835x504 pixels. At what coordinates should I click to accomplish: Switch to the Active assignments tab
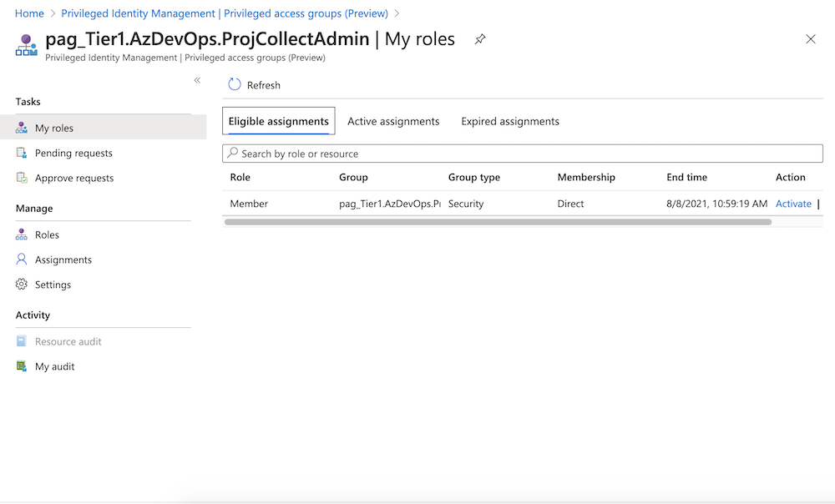point(393,121)
